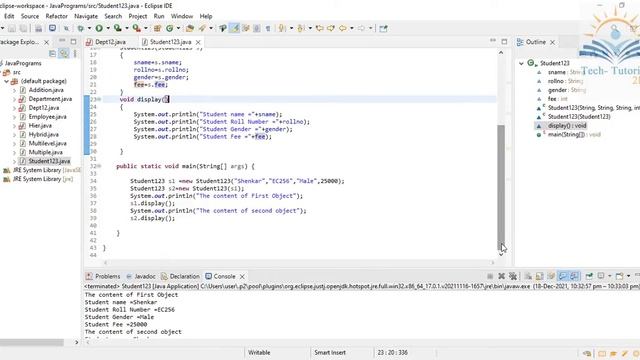Click the Display Selected Console icon

coord(601,276)
